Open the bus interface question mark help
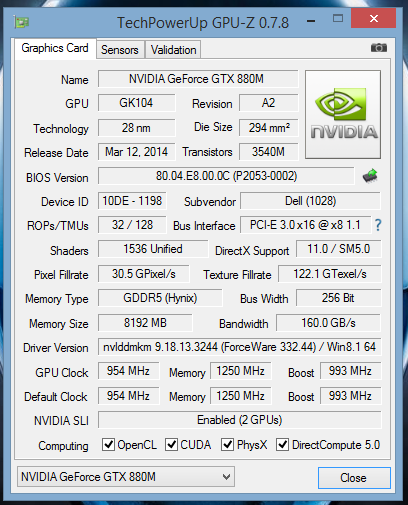The width and height of the screenshot is (408, 505). (378, 225)
